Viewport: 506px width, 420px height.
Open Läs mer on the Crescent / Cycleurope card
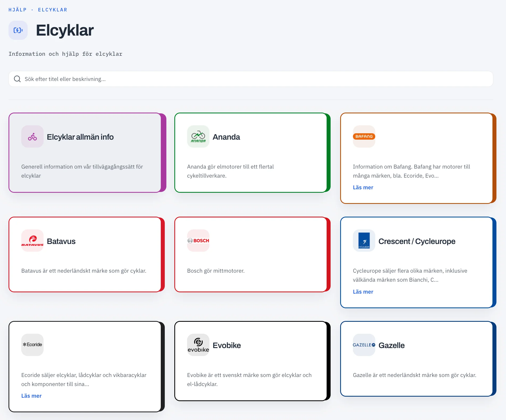[x=363, y=292]
